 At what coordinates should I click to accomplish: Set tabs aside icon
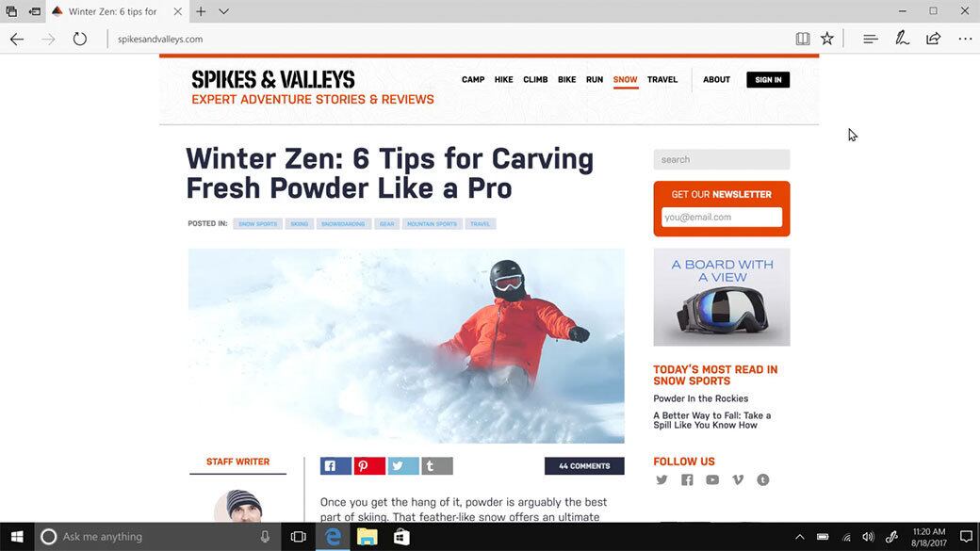(x=35, y=11)
